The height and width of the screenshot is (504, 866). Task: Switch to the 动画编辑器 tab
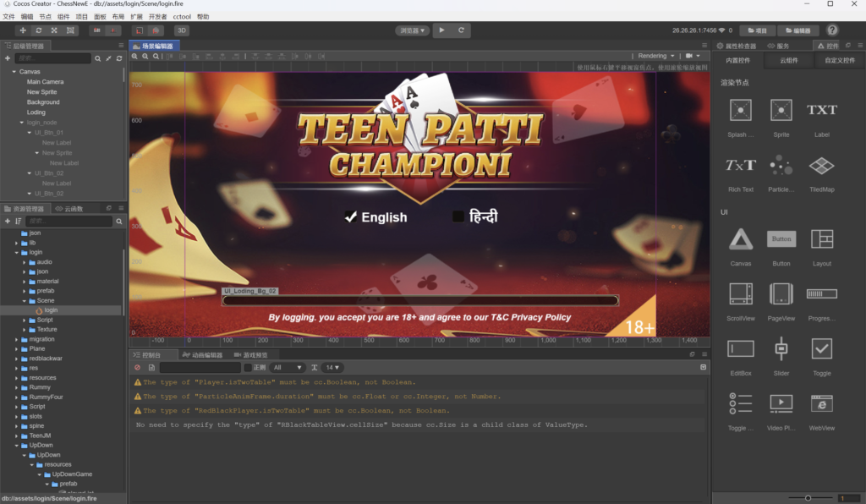[203, 355]
